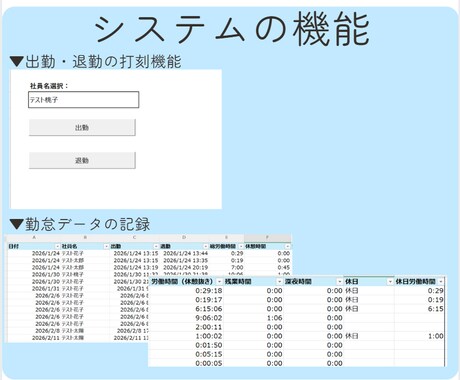Click the 社員名選択： label

pyautogui.click(x=49, y=86)
